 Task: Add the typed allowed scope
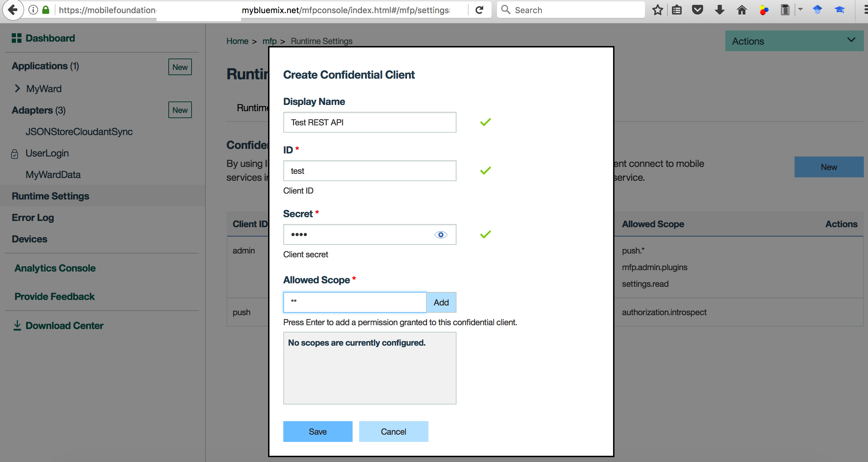click(441, 302)
